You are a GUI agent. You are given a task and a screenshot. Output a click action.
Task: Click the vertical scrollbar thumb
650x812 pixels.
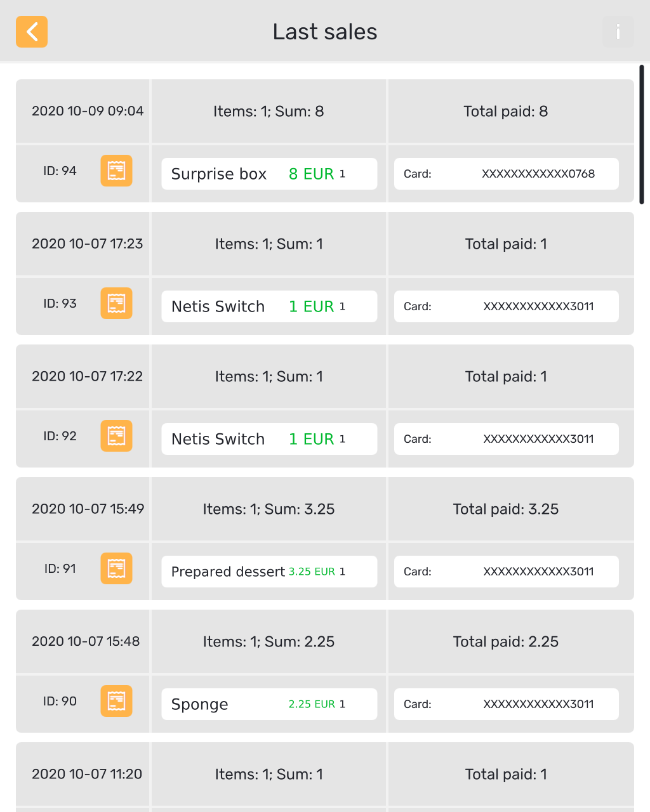click(x=642, y=134)
